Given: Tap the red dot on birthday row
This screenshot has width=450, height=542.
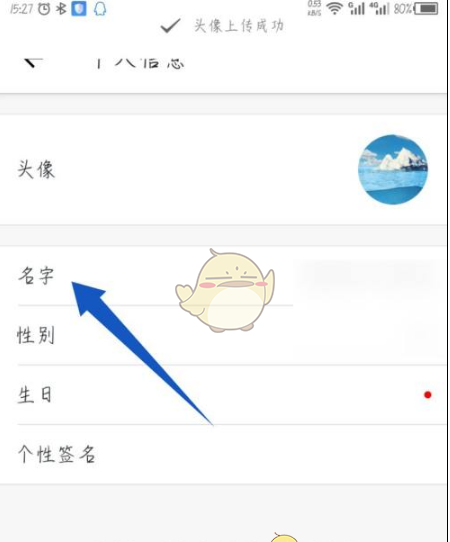Looking at the screenshot, I should (428, 395).
